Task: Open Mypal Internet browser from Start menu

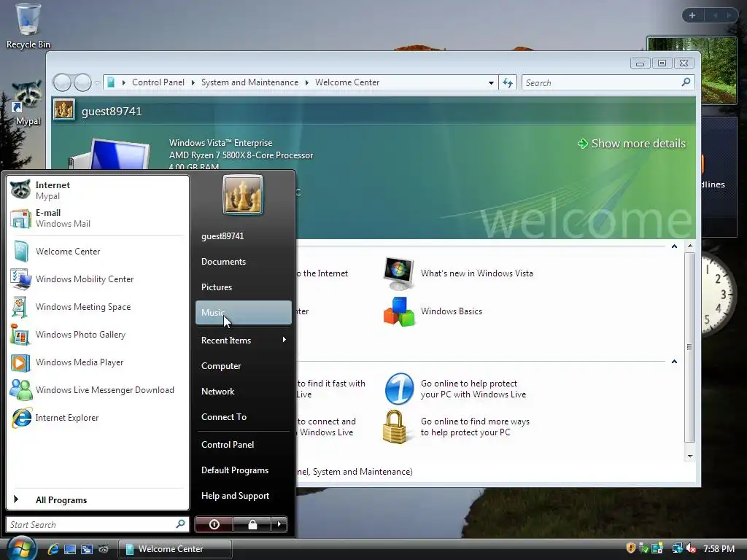Action: click(98, 190)
